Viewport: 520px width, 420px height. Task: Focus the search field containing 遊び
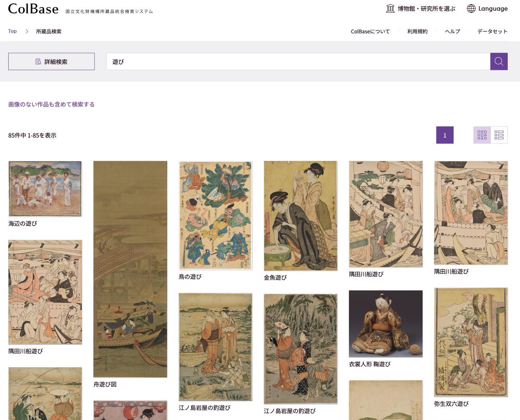298,61
